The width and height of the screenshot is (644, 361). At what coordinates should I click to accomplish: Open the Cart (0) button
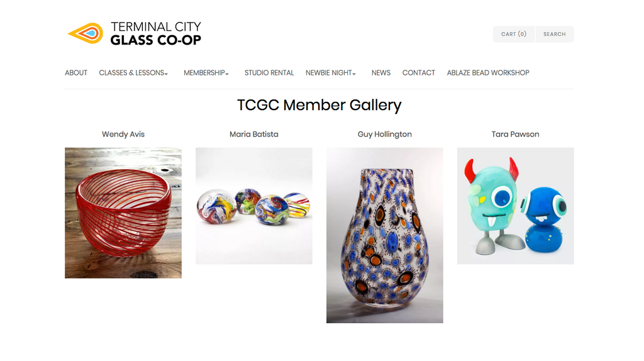point(514,34)
